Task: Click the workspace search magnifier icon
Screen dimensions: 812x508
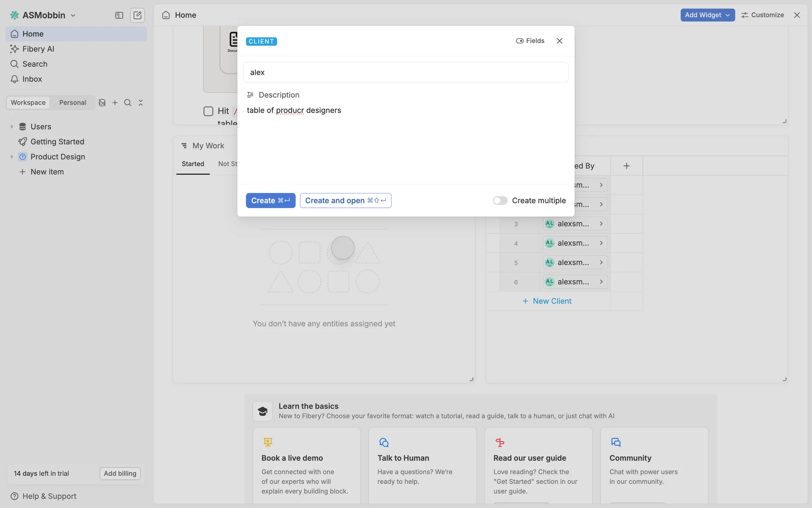Action: tap(128, 103)
